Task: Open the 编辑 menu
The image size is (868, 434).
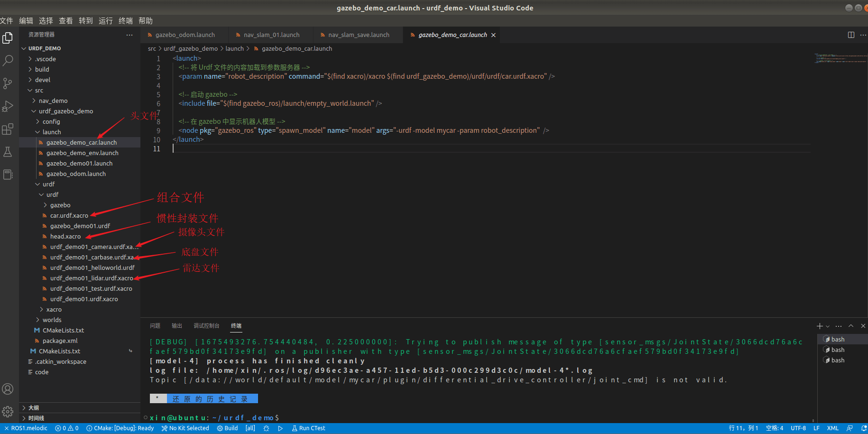Action: click(x=26, y=21)
